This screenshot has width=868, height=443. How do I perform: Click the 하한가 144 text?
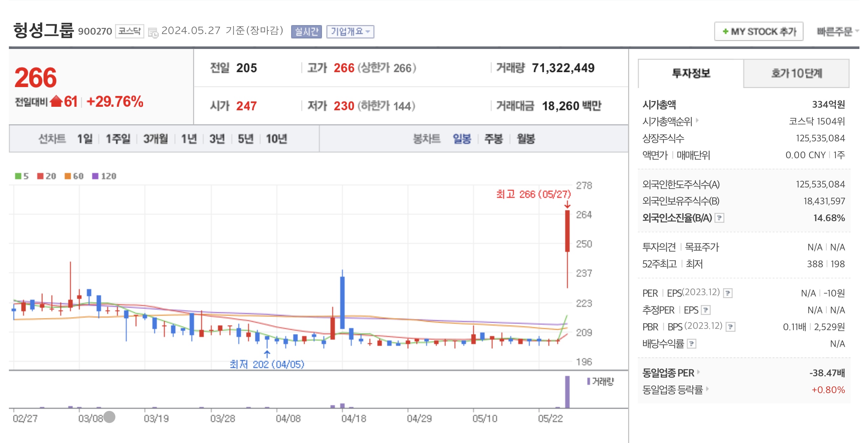click(386, 106)
